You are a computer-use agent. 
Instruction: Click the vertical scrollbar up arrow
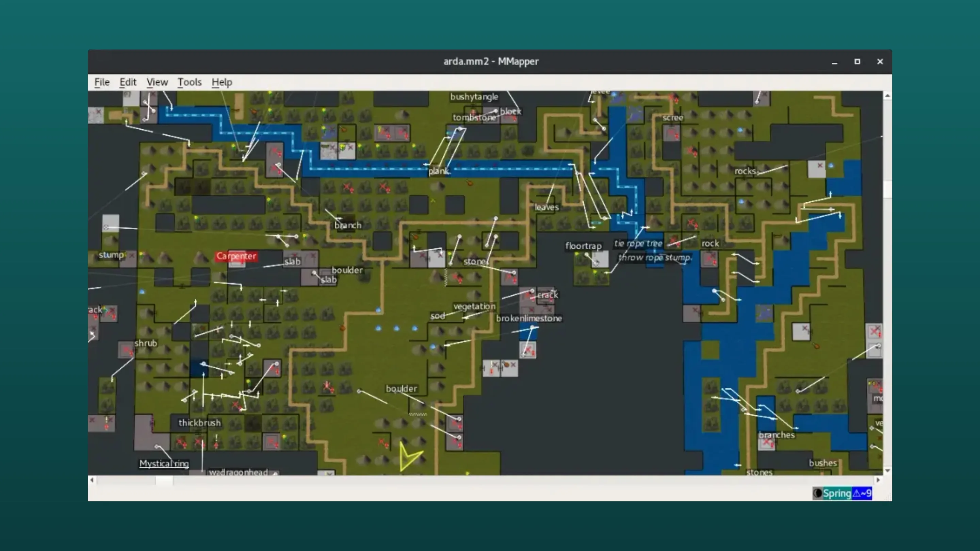[x=887, y=96]
